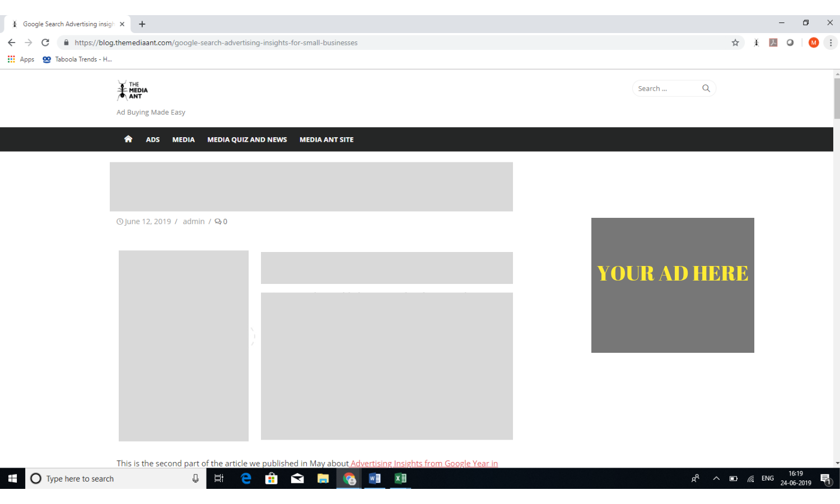Viewport: 840px width, 504px height.
Task: Expand hidden icons in the system tray
Action: [716, 478]
